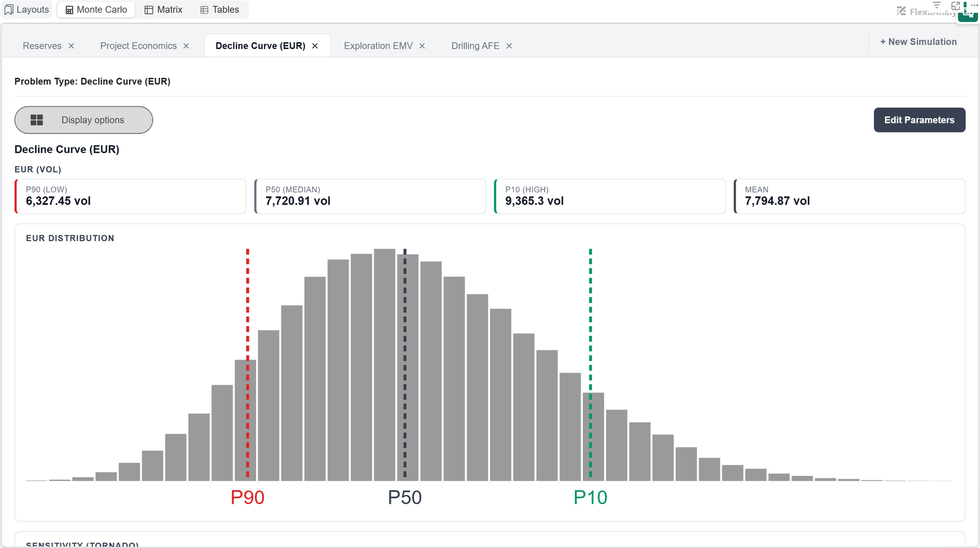
Task: Open the more options ellipsis menu
Action: click(x=974, y=5)
